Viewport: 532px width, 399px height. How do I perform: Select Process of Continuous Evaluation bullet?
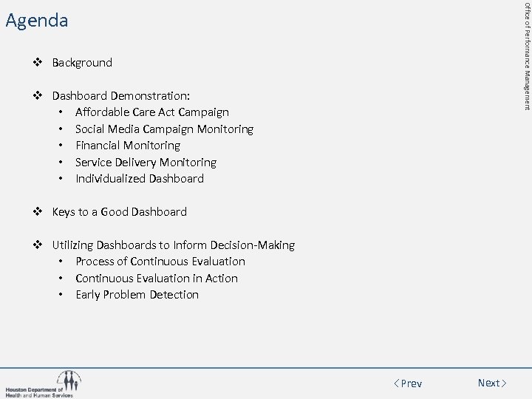click(160, 262)
